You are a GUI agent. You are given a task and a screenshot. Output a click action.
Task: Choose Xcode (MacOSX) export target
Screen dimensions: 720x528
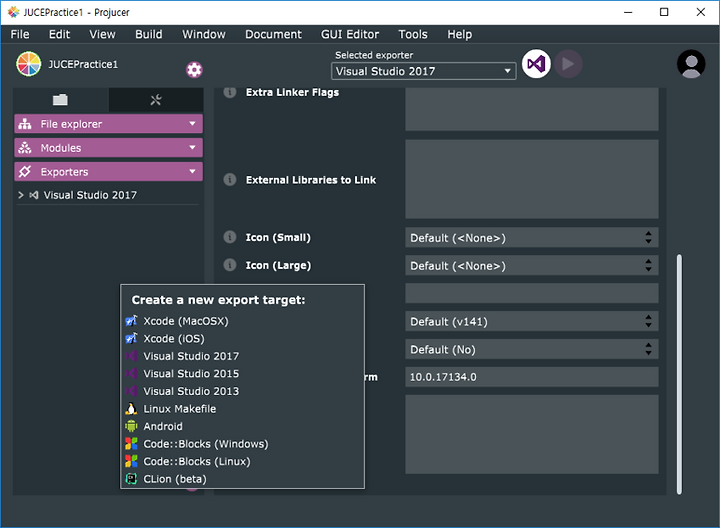(x=242, y=321)
